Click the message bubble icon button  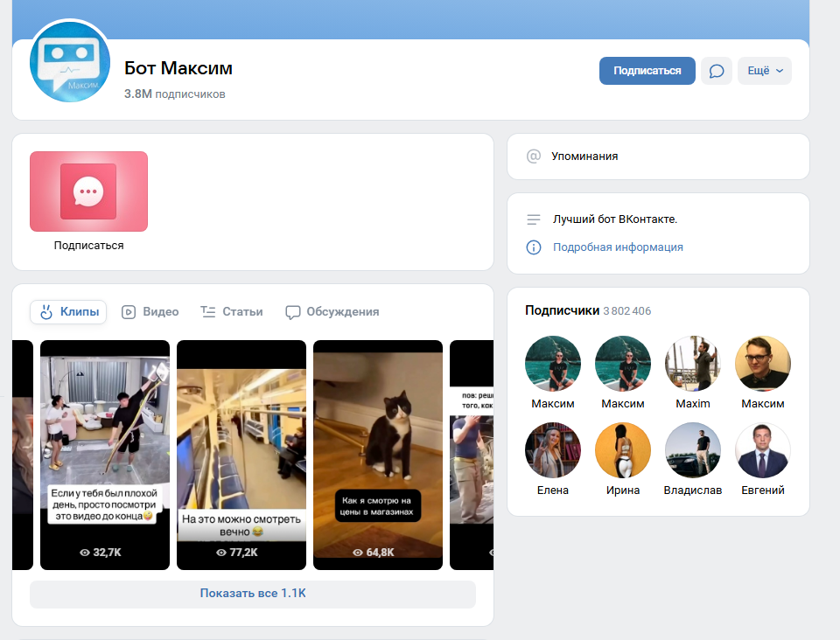(716, 71)
